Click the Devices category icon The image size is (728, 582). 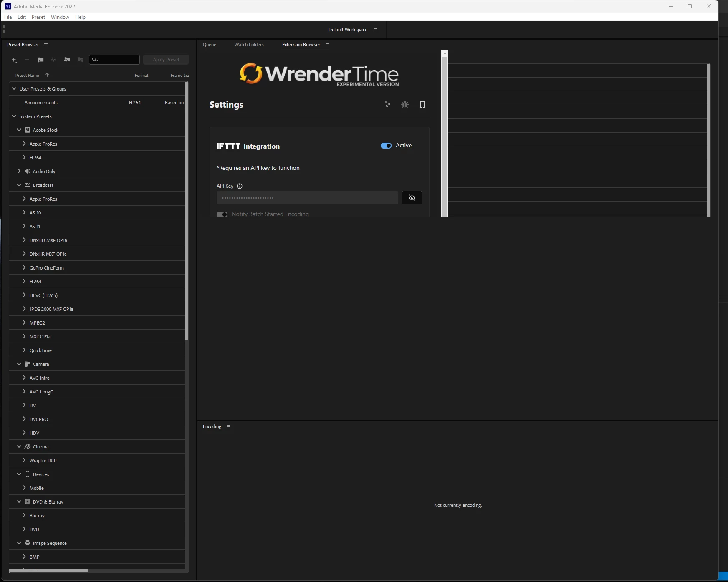28,474
